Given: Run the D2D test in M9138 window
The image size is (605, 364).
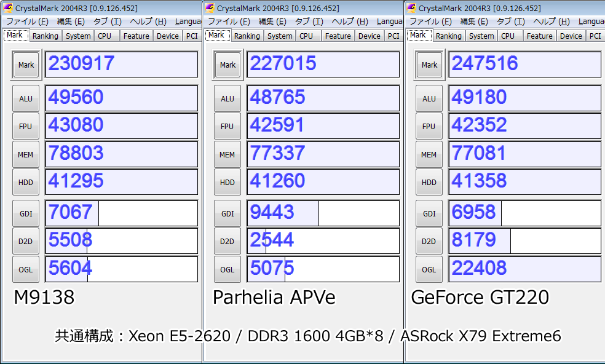Looking at the screenshot, I should point(26,241).
